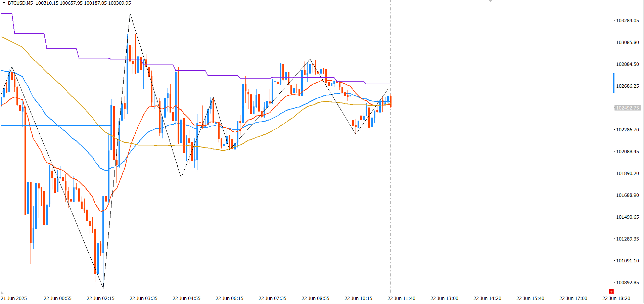Click the 100309.95 close value in header
Screen dimensions: 644x304
[x=120, y=3]
